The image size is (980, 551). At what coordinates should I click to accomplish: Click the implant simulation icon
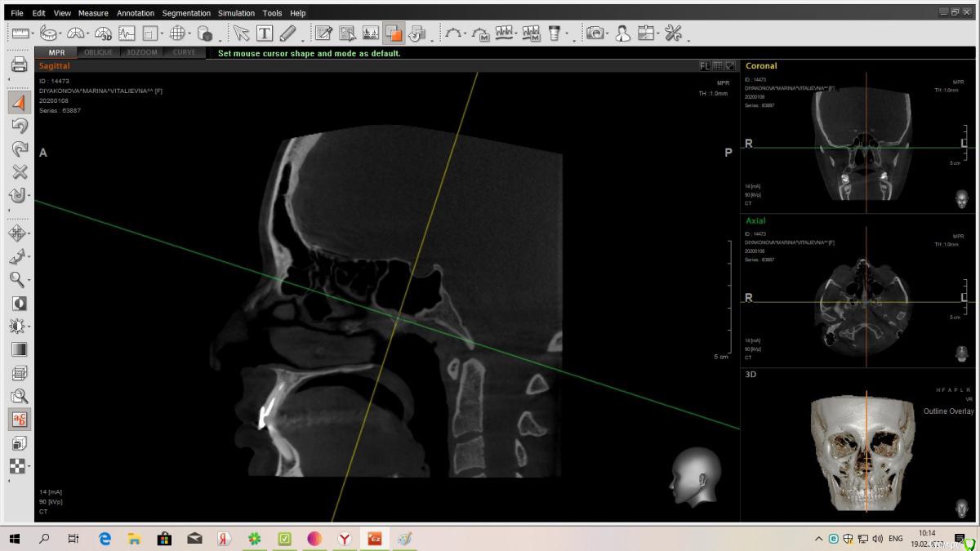[555, 33]
